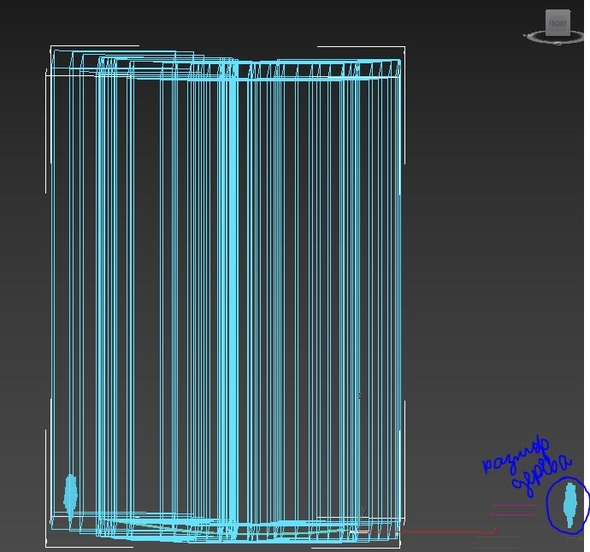Click the ViewCube top-right corner
The image size is (590, 552).
[569, 11]
